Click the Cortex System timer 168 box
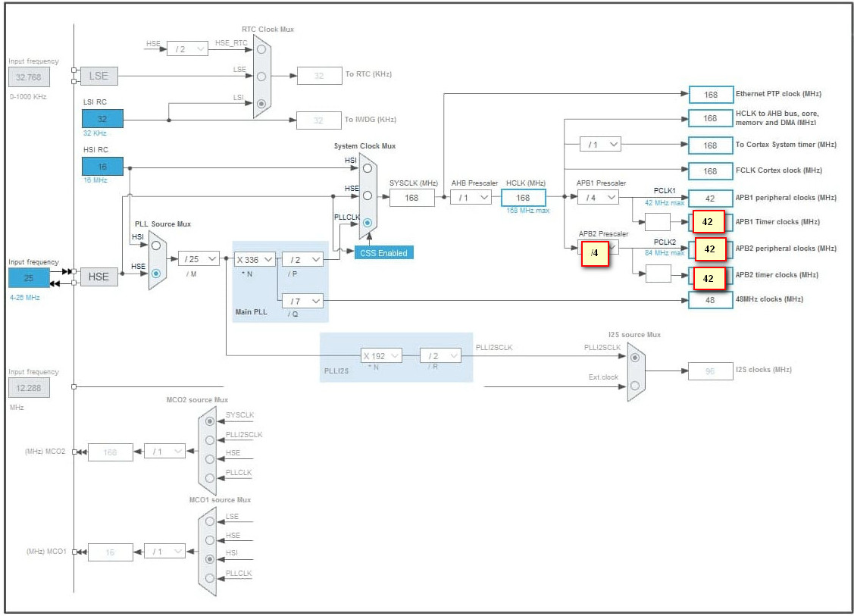Image resolution: width=854 pixels, height=616 pixels. click(x=711, y=145)
